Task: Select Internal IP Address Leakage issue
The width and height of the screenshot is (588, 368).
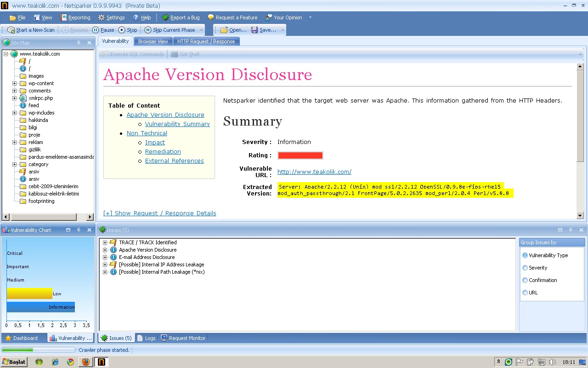Action: 161,264
